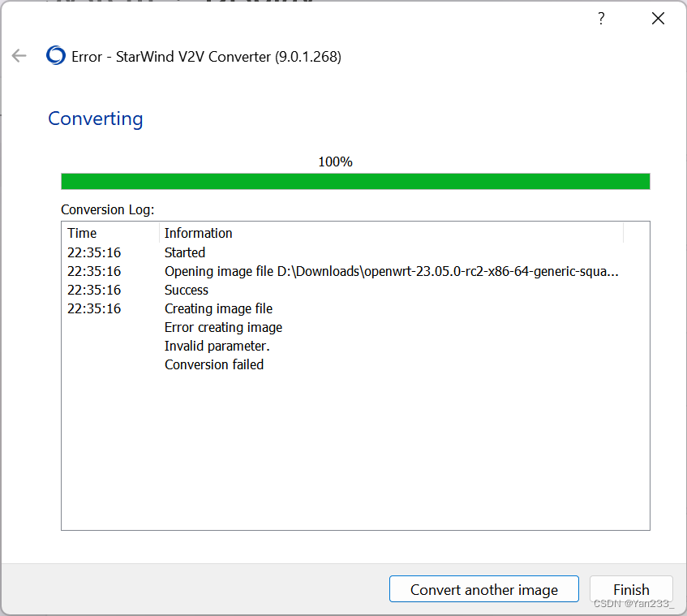Select the Creating image file log row
This screenshot has height=616, width=687.
pyautogui.click(x=355, y=308)
